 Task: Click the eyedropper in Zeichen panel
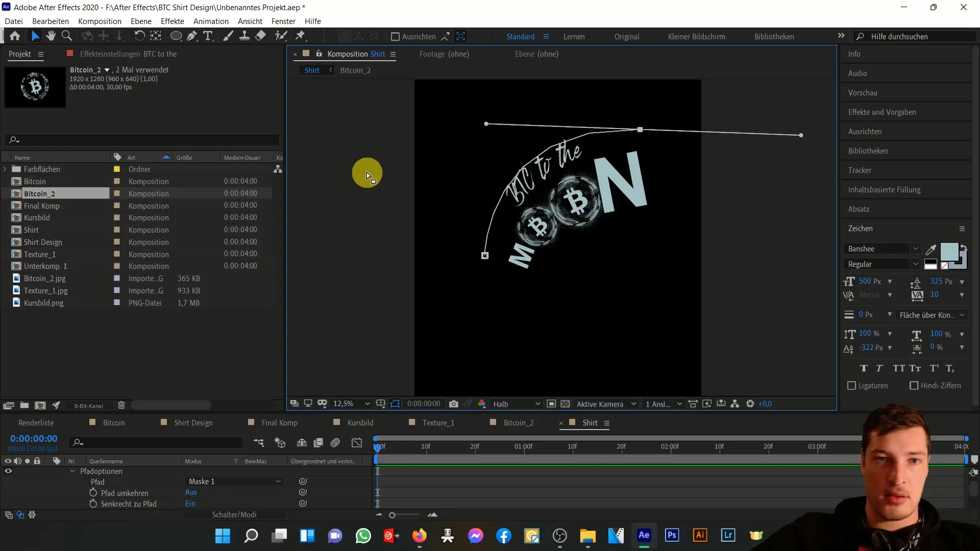[931, 249]
